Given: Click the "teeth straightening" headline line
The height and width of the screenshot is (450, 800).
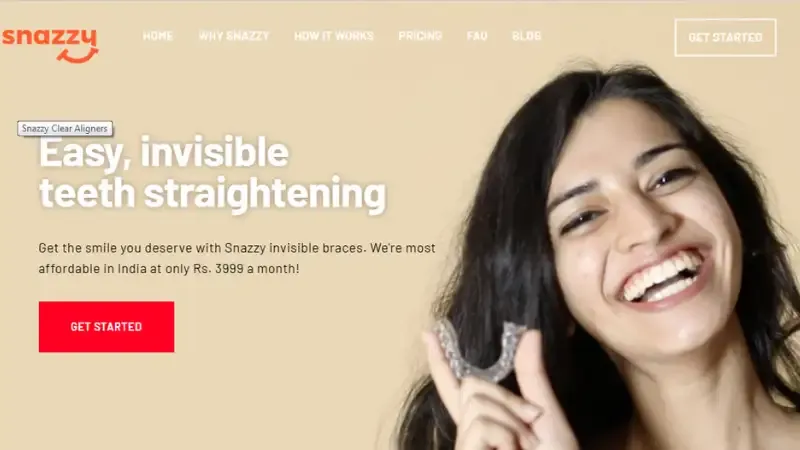Looking at the screenshot, I should (x=212, y=193).
